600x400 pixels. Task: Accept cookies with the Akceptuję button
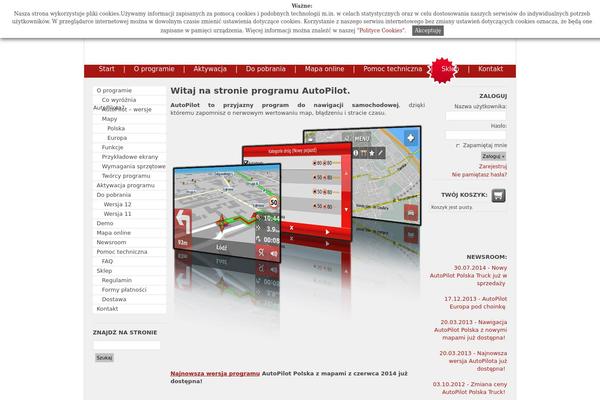click(428, 31)
